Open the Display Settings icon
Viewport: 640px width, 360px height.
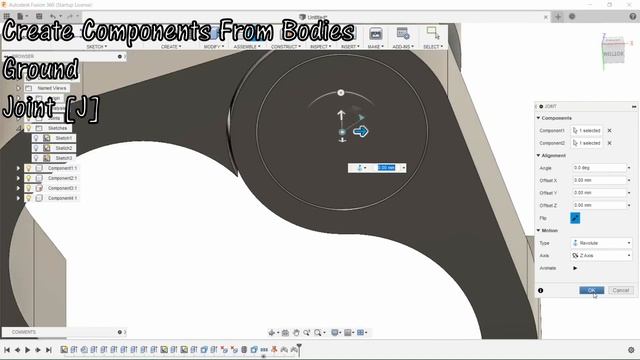335,333
